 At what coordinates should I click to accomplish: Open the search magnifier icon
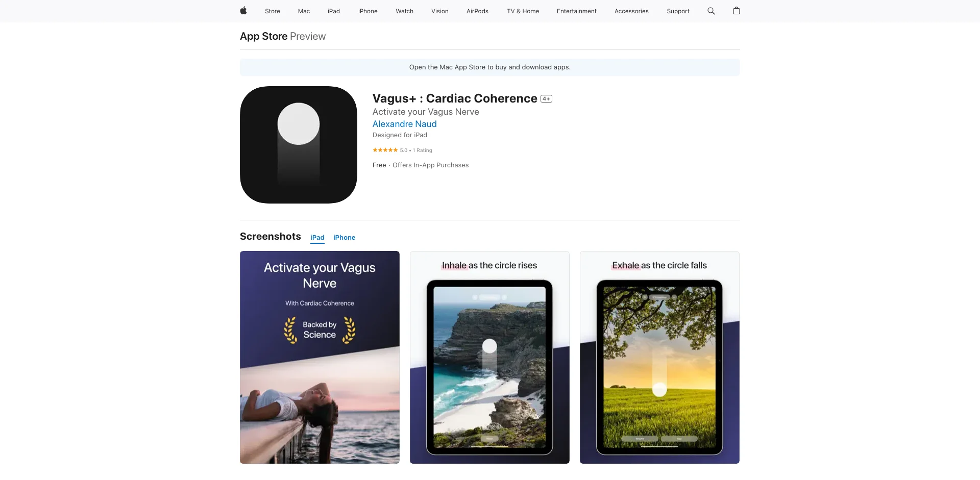[711, 11]
